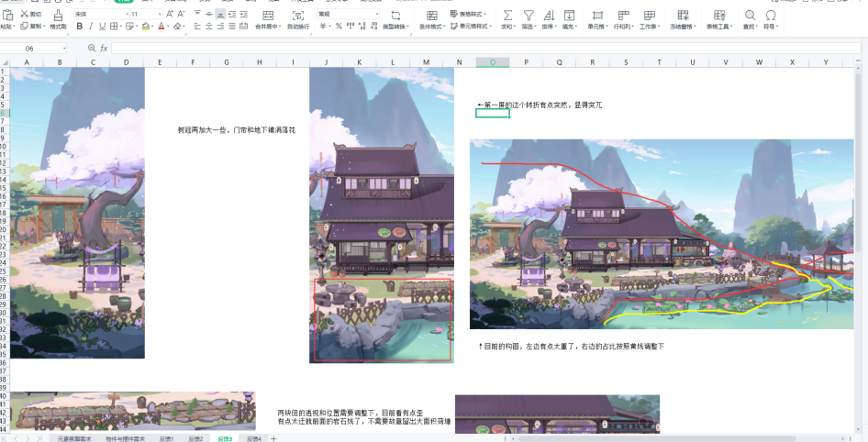Expand the font size 11 dropdown
The image size is (868, 442).
pyautogui.click(x=146, y=14)
